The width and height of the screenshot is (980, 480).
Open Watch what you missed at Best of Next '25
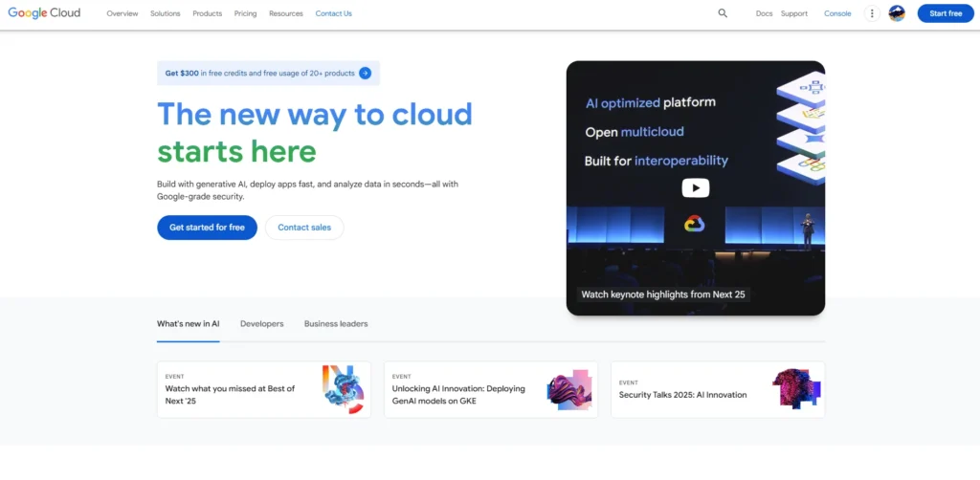[x=264, y=389]
